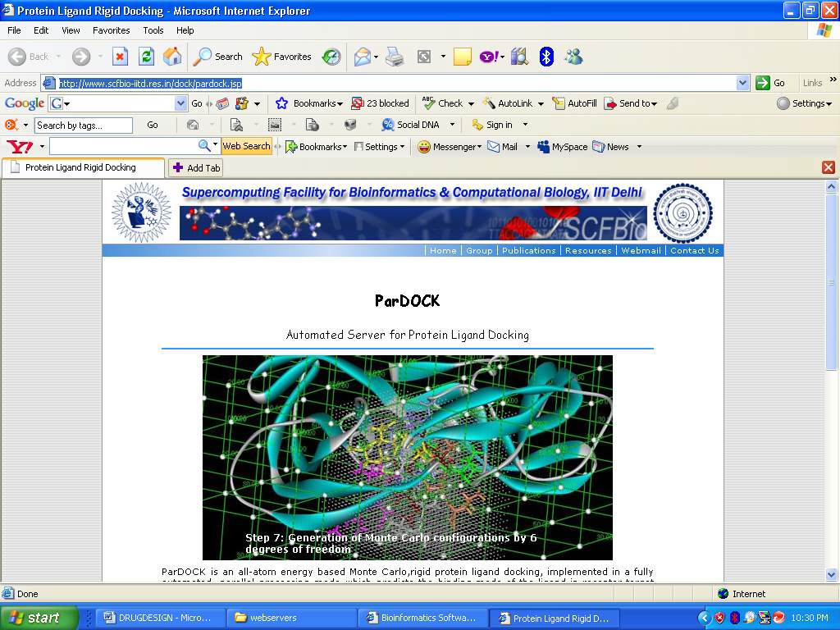Open the Favorites star button

pos(282,57)
